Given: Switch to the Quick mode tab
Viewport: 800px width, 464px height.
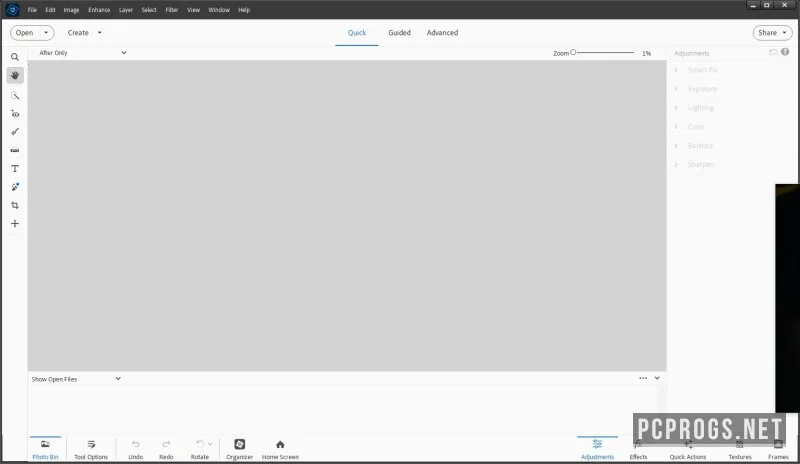Looking at the screenshot, I should point(357,33).
